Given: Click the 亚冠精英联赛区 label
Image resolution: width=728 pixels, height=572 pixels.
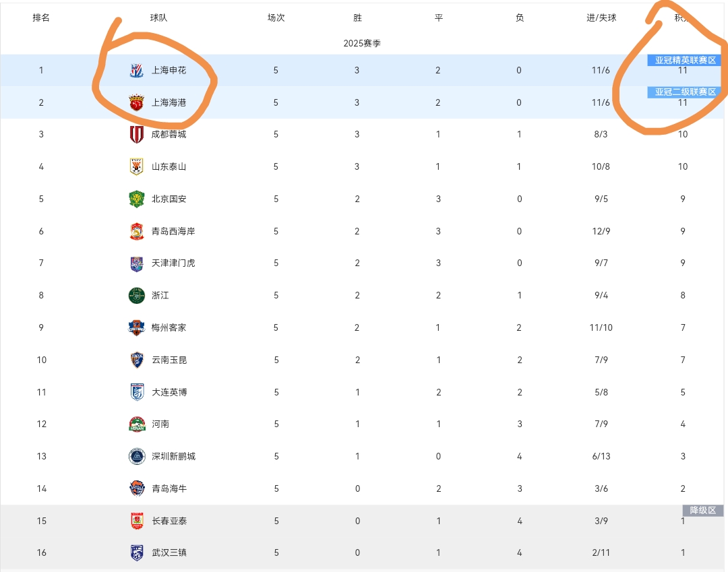Looking at the screenshot, I should 686,60.
